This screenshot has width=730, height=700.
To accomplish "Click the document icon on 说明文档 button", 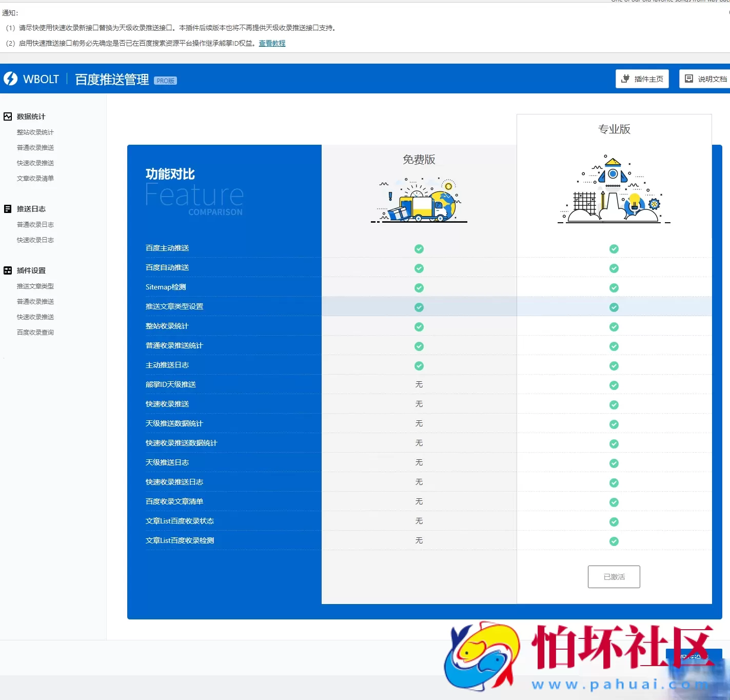I will click(689, 79).
